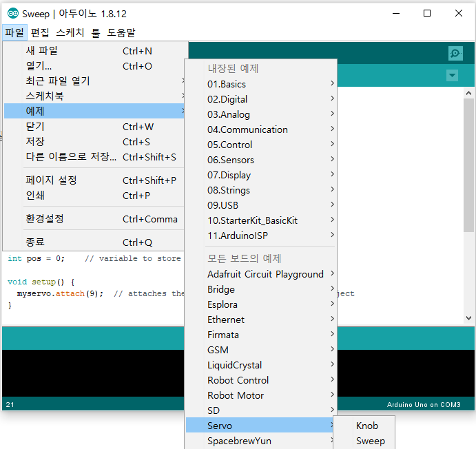Open Ethernet library examples

click(261, 320)
